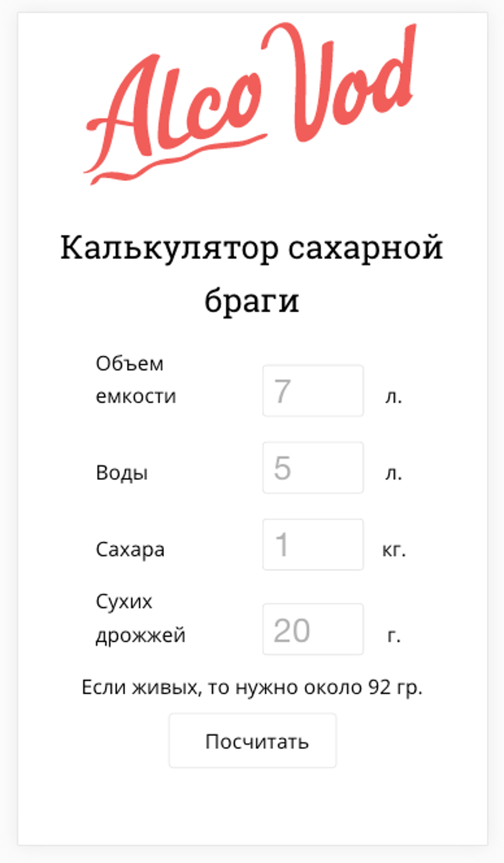This screenshot has width=504, height=863.
Task: Click the "Сахара" label
Action: click(130, 550)
